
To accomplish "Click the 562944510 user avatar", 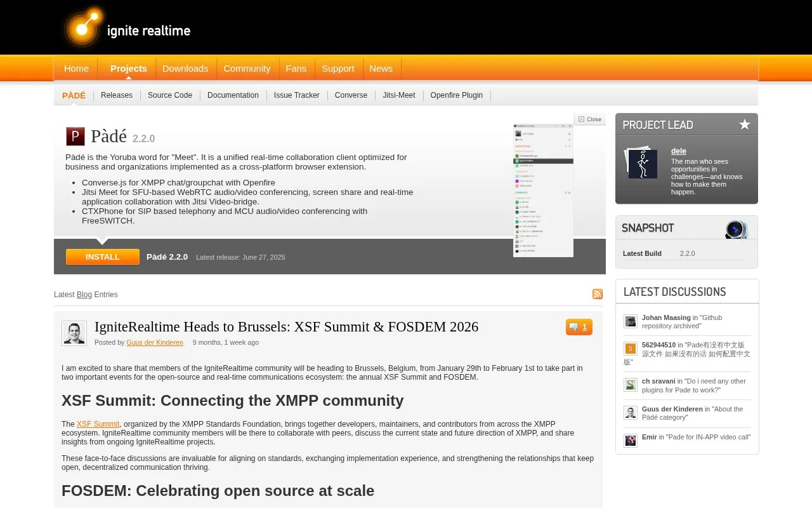I will [x=630, y=349].
